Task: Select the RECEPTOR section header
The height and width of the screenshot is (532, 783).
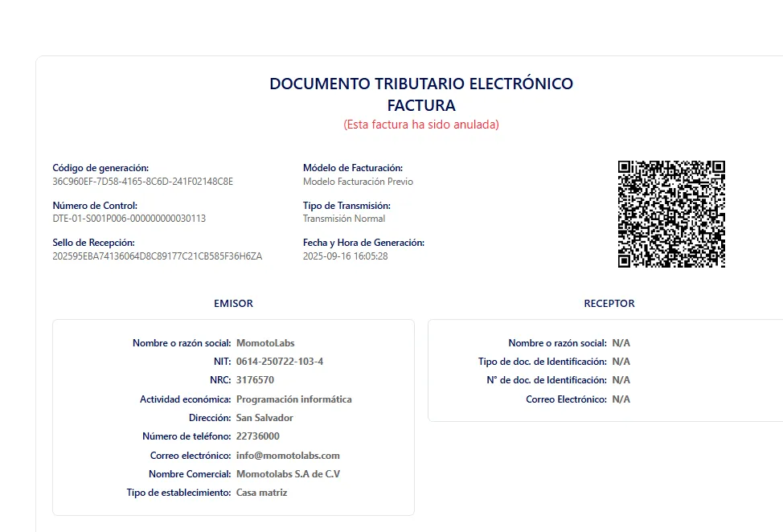Action: (609, 304)
